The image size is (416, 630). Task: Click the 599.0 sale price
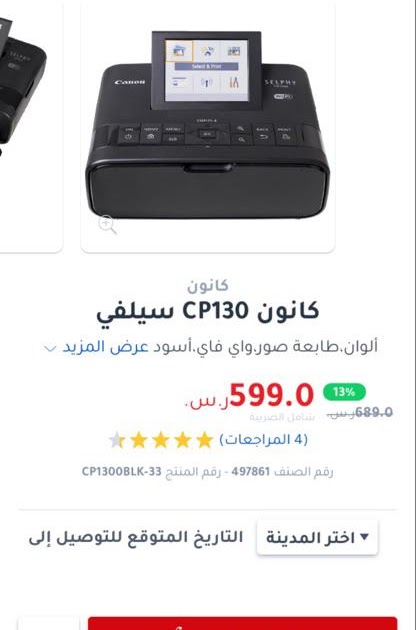click(272, 395)
